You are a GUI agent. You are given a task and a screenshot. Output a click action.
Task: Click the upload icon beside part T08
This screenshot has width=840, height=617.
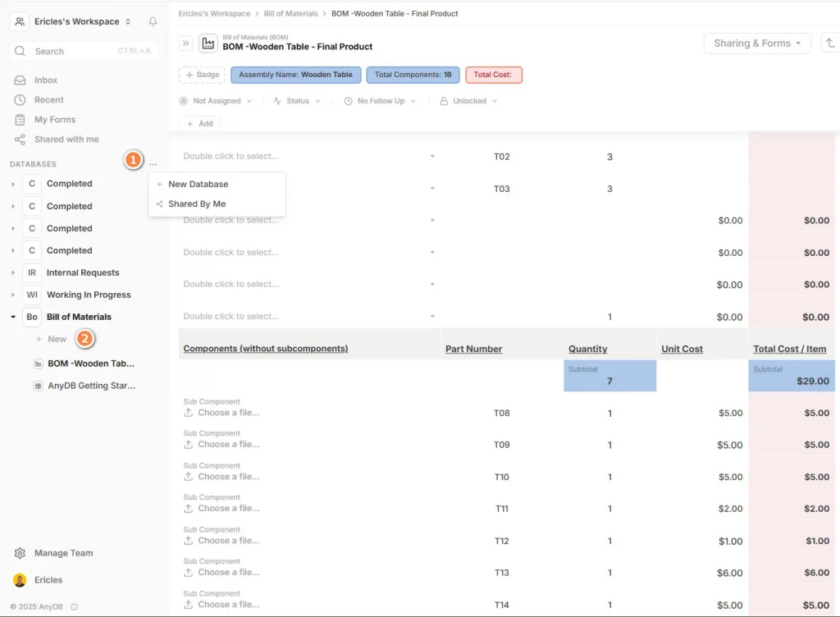click(x=189, y=413)
